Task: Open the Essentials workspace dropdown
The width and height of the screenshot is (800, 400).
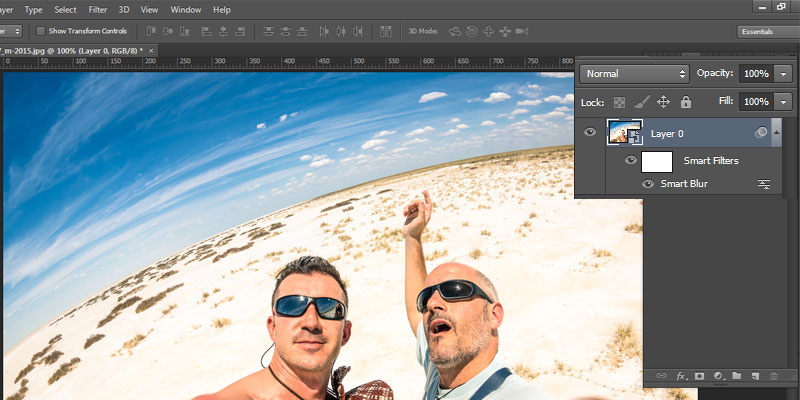Action: [x=768, y=32]
